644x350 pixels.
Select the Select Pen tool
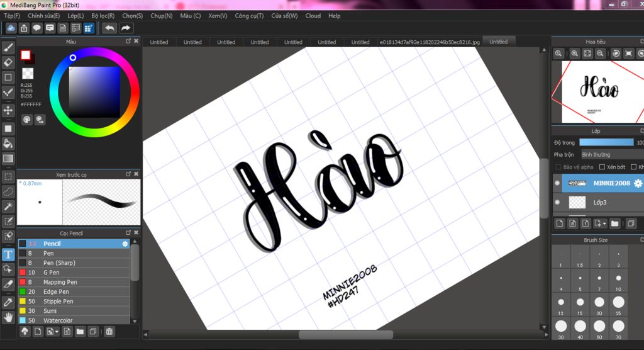click(8, 222)
